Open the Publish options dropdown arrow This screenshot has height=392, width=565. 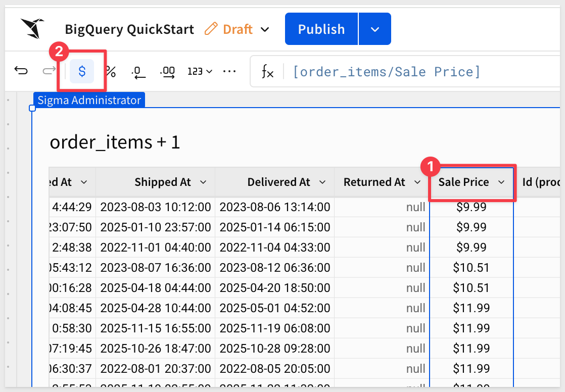pos(374,29)
